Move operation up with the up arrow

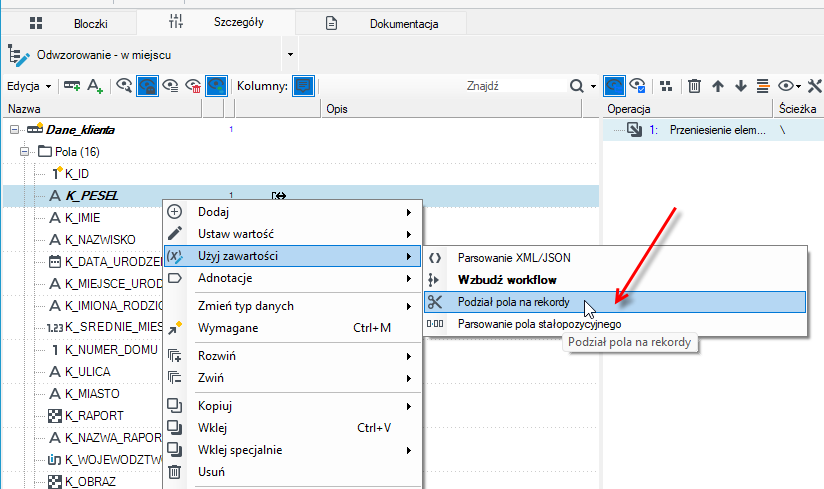click(718, 86)
